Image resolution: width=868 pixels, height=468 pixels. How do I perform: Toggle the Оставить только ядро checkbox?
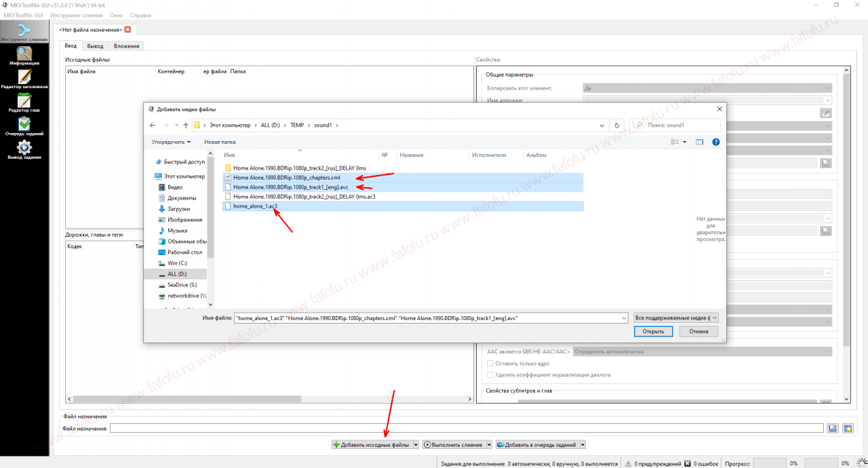[490, 364]
